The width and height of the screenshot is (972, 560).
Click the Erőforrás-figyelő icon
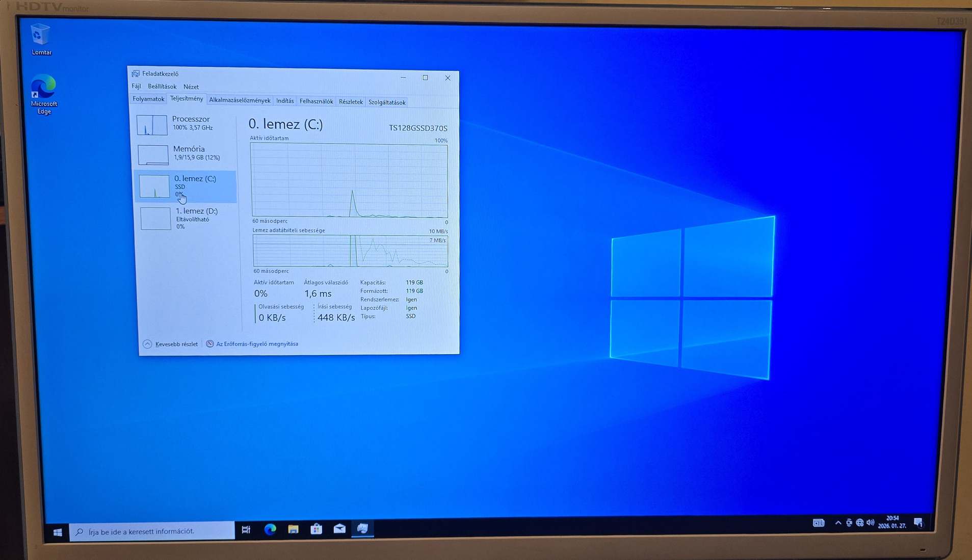[210, 344]
